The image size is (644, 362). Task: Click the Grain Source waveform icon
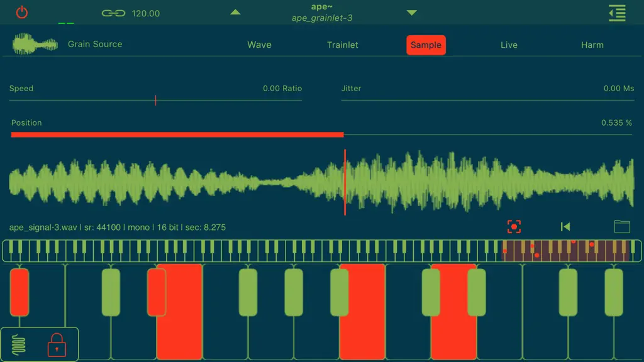35,44
